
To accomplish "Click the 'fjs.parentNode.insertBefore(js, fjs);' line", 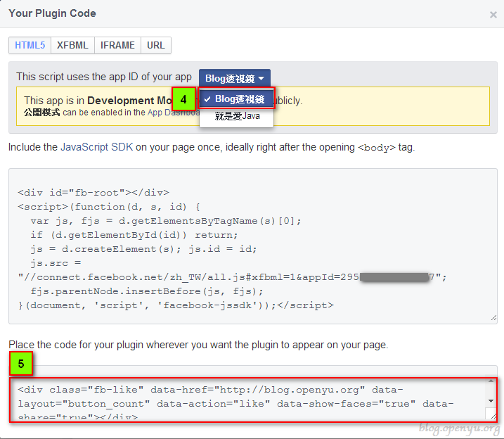I will click(147, 291).
